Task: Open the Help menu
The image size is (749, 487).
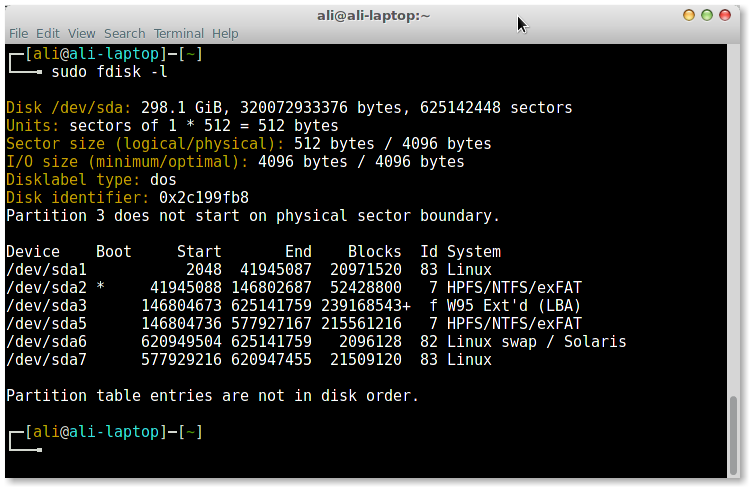Action: point(225,33)
